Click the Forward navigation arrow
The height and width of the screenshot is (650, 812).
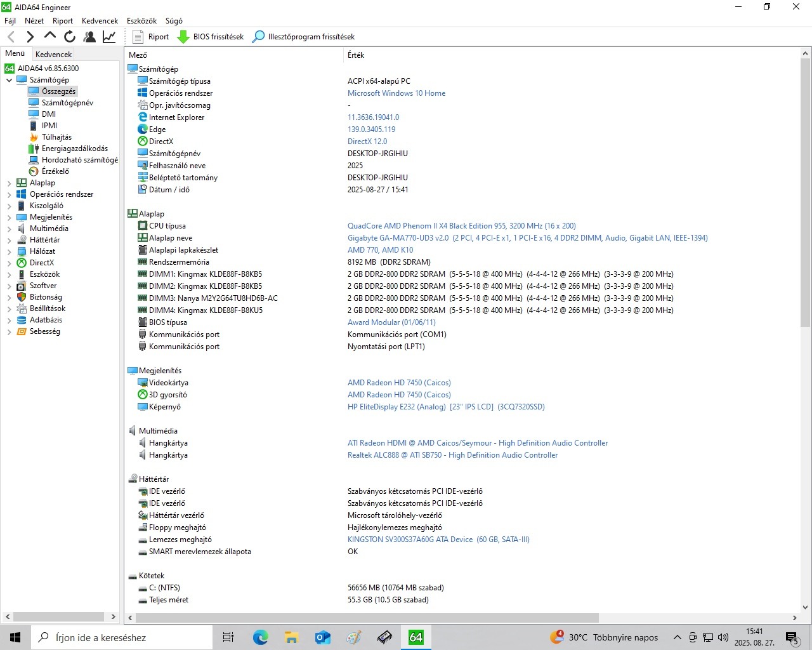pyautogui.click(x=30, y=37)
